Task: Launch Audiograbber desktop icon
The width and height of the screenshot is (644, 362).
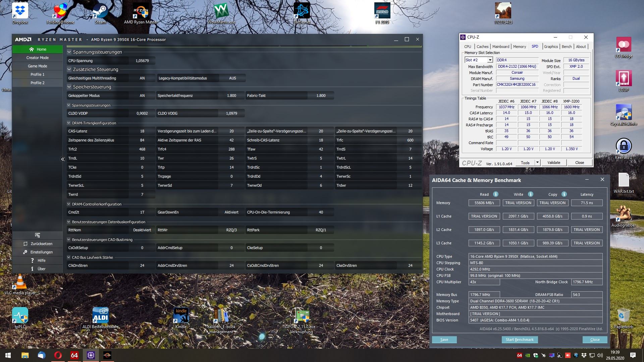Action: 624,216
